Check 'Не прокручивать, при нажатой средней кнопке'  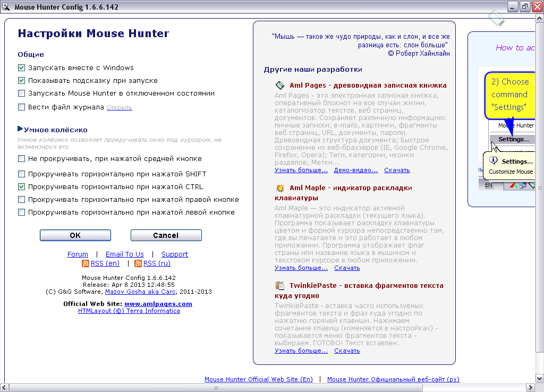(x=21, y=158)
